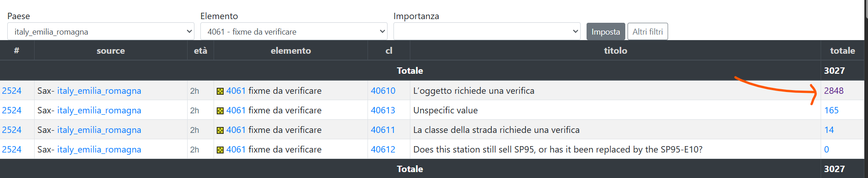The width and height of the screenshot is (868, 178).
Task: Click 4061 link in Unspecific value row
Action: tap(236, 110)
